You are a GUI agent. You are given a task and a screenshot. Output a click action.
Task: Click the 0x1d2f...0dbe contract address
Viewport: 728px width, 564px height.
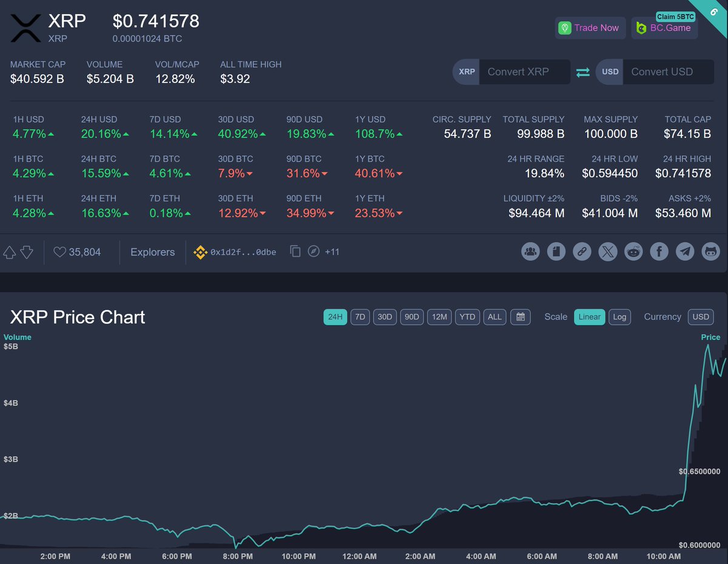coord(243,252)
